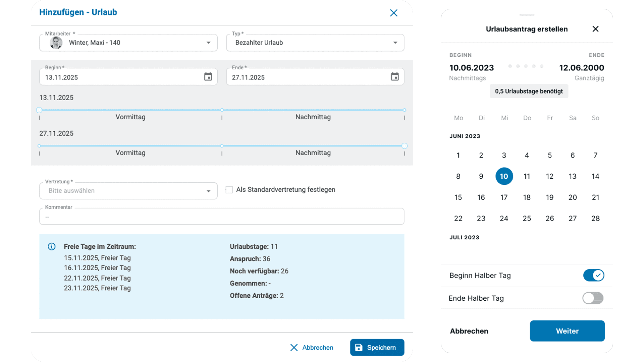Open the Beginn date calendar picker icon

coord(208,77)
